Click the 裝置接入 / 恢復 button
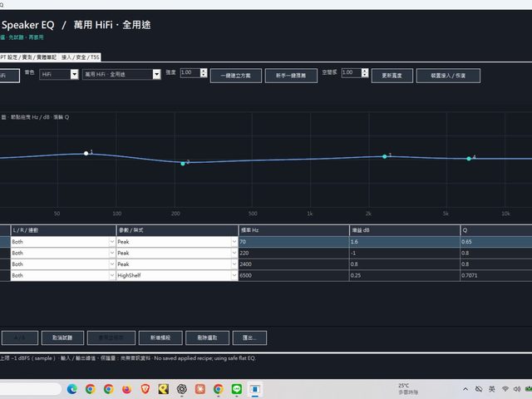 click(x=448, y=76)
